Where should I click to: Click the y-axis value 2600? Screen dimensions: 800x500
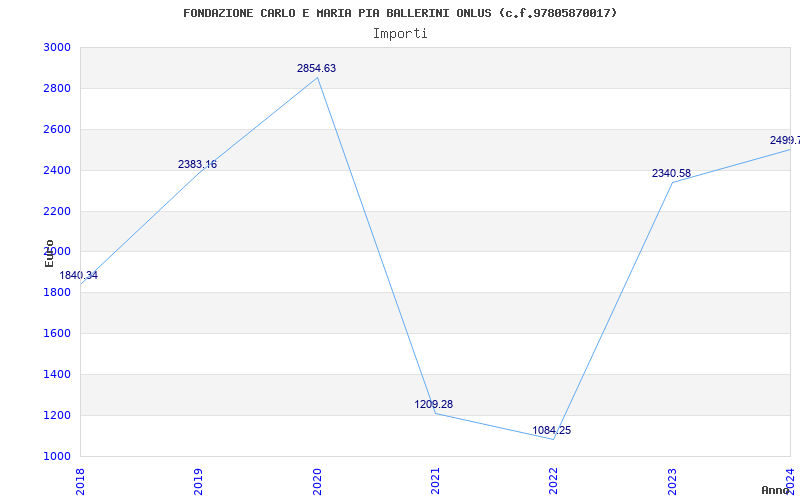[57, 129]
